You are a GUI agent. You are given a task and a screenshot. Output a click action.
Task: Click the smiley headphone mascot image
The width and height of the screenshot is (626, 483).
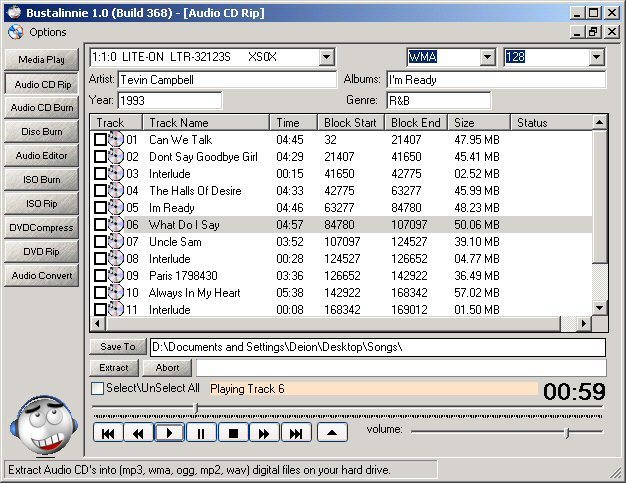point(43,426)
